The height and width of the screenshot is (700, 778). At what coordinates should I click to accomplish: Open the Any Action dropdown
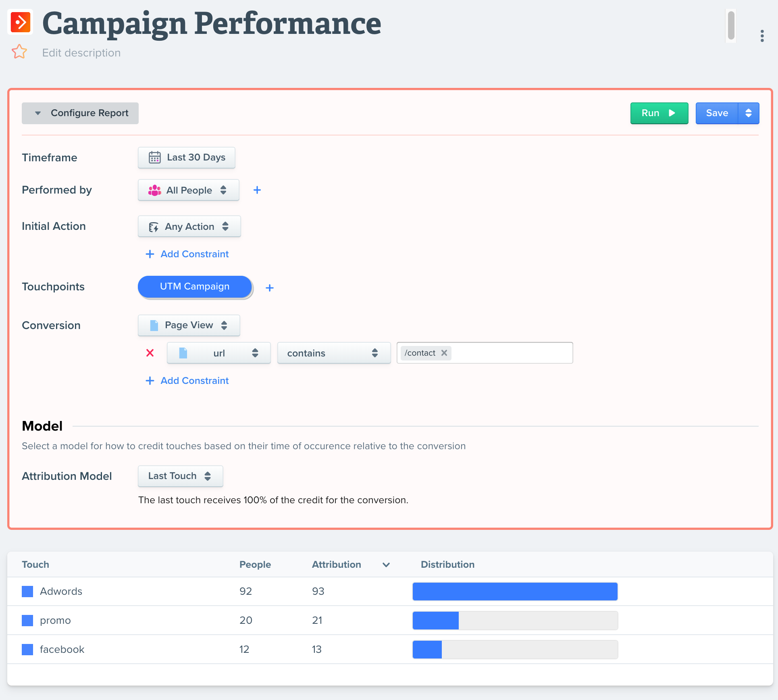[x=189, y=226]
